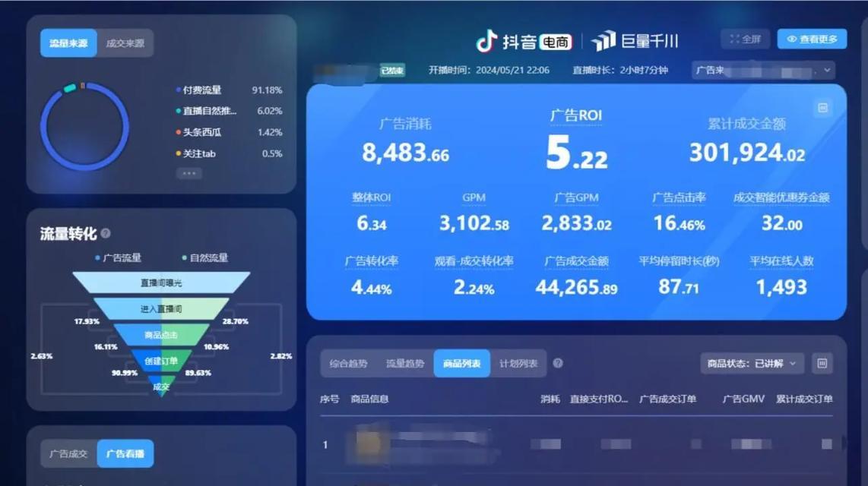Viewport: 868px width, 486px height.
Task: Click 商品信息 column header
Action: tap(370, 399)
